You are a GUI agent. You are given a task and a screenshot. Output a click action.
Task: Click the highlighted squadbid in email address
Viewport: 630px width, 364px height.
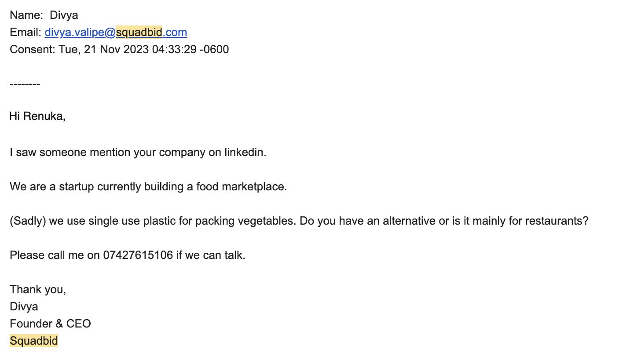(139, 32)
